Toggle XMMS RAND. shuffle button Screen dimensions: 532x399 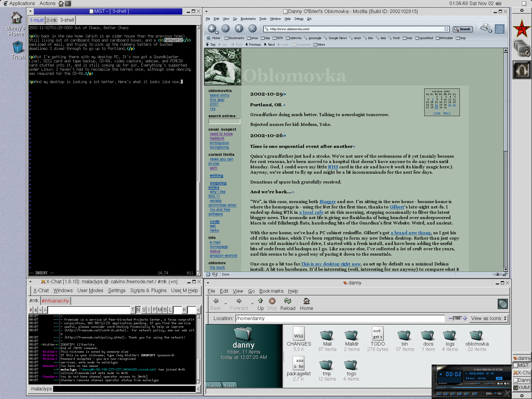tap(490, 394)
